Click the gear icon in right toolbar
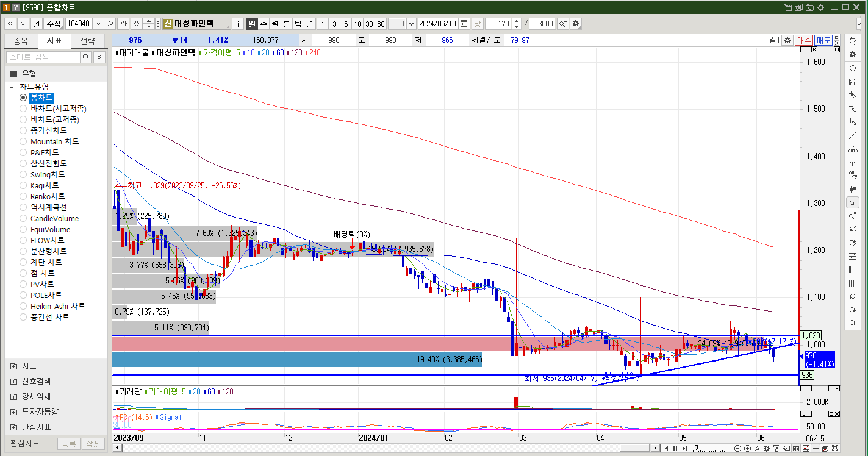Screen dimensions: 868x456 [853, 54]
